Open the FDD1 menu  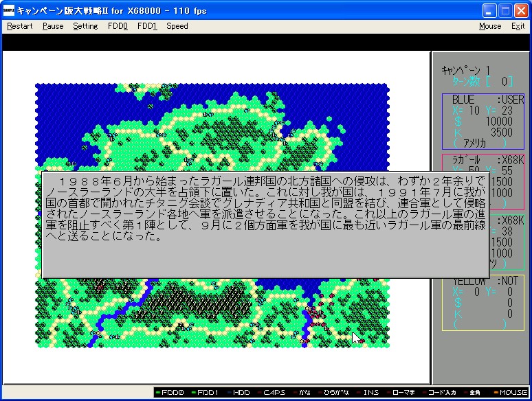pos(147,26)
